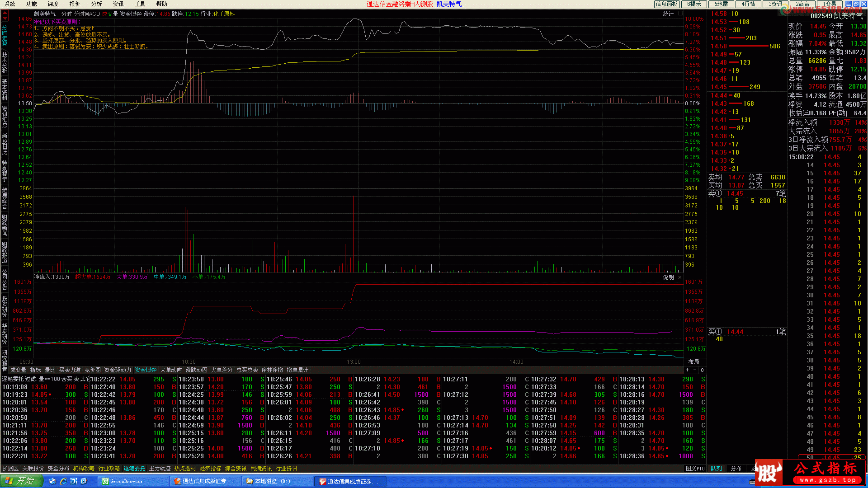Screen dimensions: 868x488
Task: Click the red arrow icon above the left sidebar
Action: pos(5,16)
